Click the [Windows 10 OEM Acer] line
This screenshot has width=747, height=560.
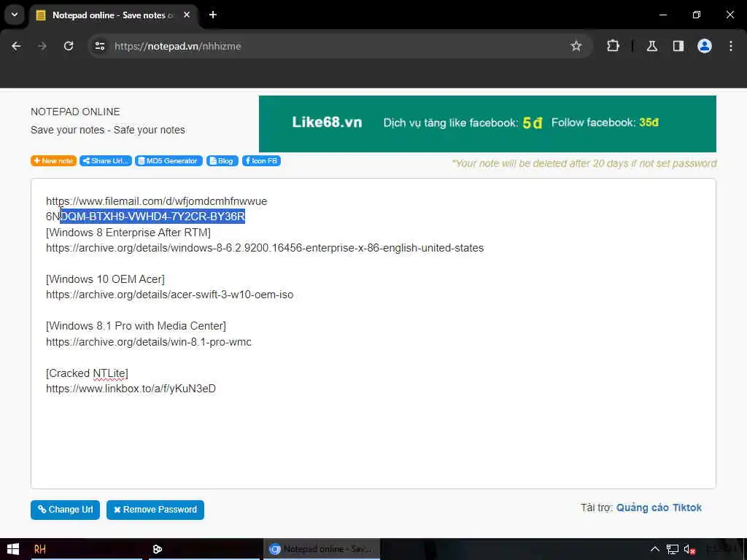[105, 279]
